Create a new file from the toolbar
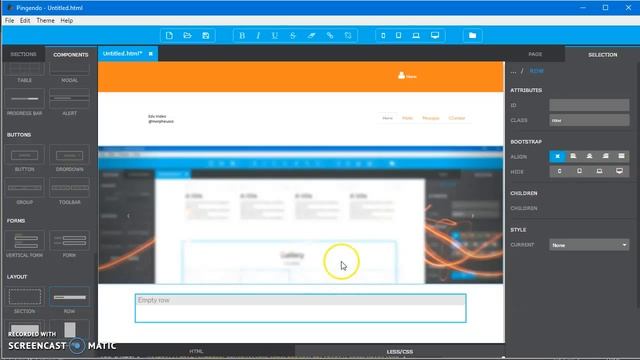This screenshot has height=360, width=640. pos(169,36)
